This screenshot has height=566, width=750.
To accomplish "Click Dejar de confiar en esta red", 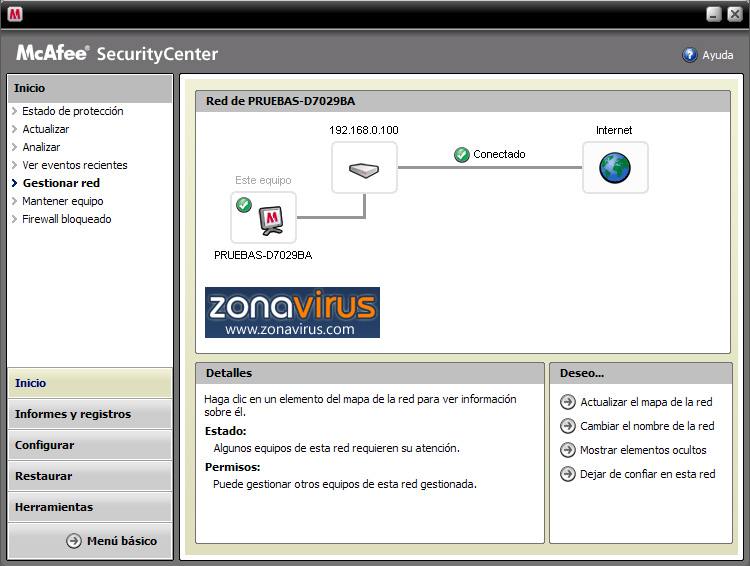I will 647,474.
